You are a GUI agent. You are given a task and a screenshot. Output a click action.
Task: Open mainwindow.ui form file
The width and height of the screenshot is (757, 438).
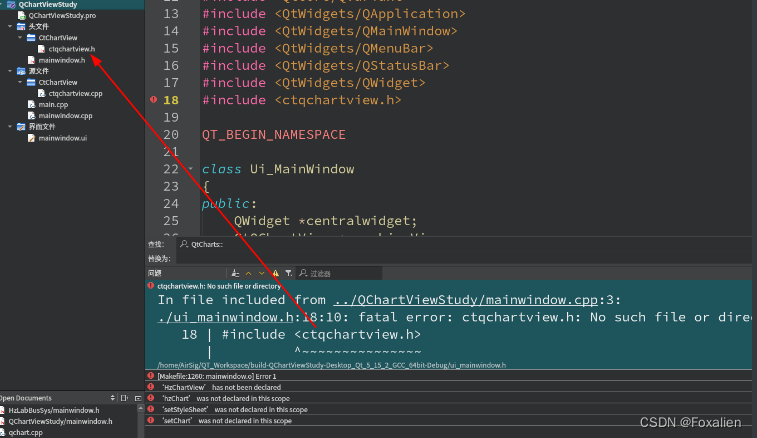[62, 138]
